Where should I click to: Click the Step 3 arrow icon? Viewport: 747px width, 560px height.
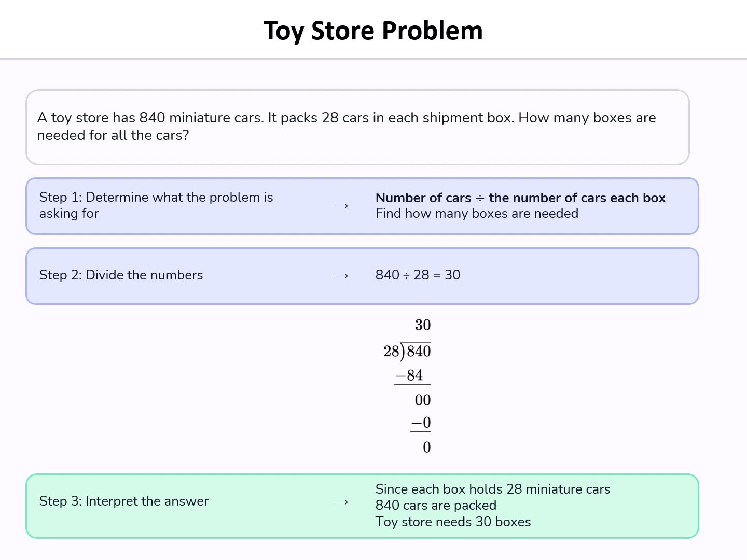[342, 502]
